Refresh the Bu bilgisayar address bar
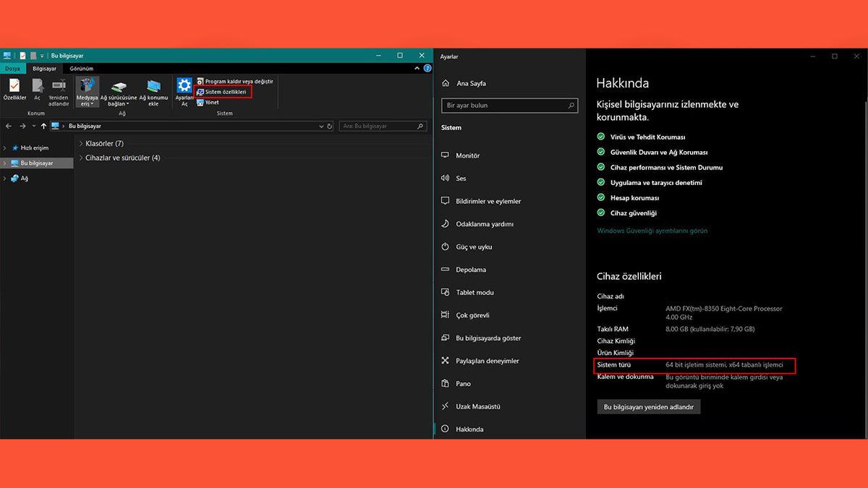 pyautogui.click(x=330, y=126)
